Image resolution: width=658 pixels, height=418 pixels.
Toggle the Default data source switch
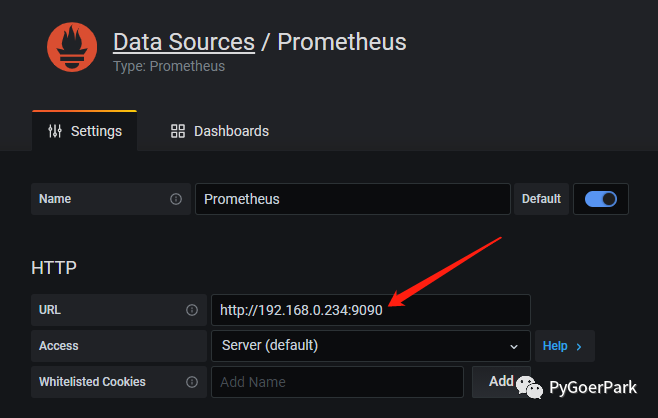coord(601,199)
